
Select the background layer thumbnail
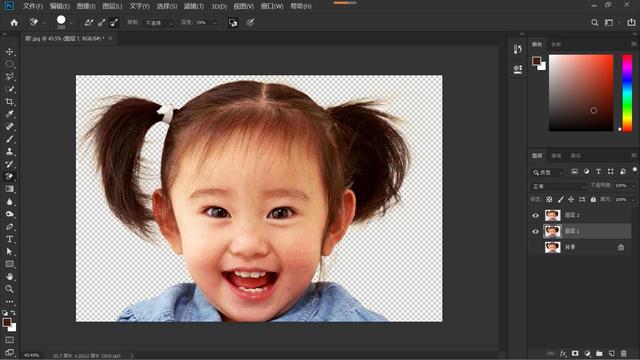tap(553, 247)
